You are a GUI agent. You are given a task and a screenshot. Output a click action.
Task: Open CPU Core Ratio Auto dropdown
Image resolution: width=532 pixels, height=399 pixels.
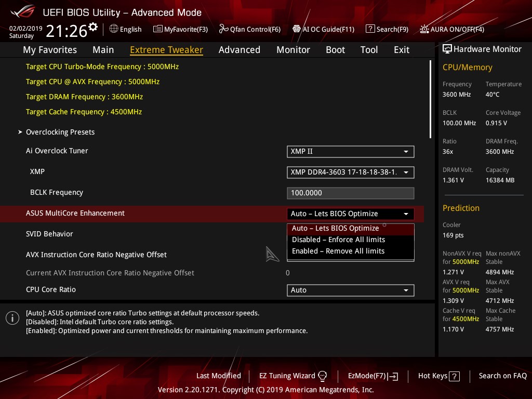coord(351,290)
